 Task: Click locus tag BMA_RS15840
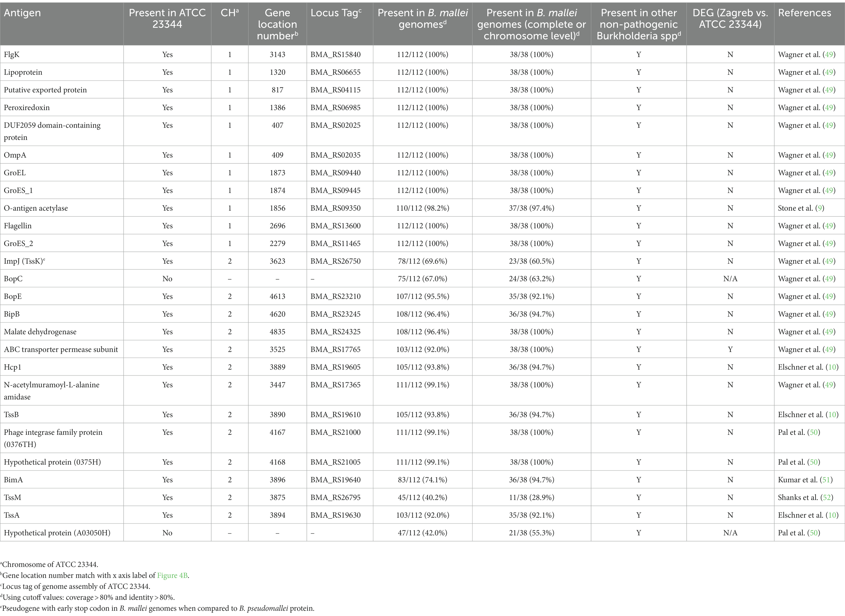click(x=335, y=54)
